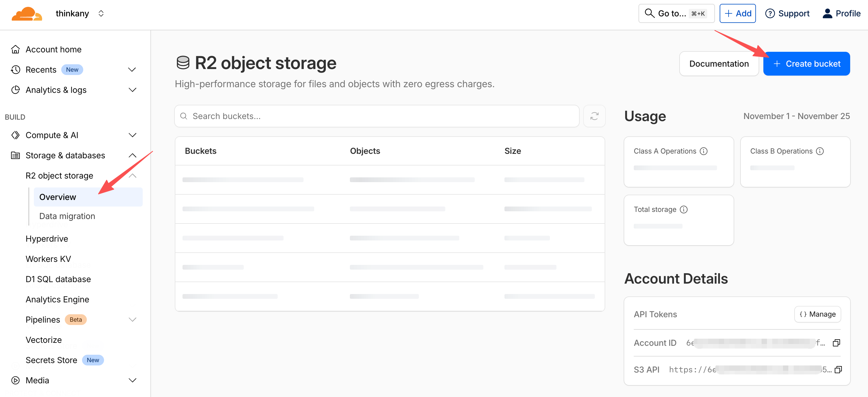
Task: Show Class B Operations info tooltip
Action: pyautogui.click(x=820, y=151)
